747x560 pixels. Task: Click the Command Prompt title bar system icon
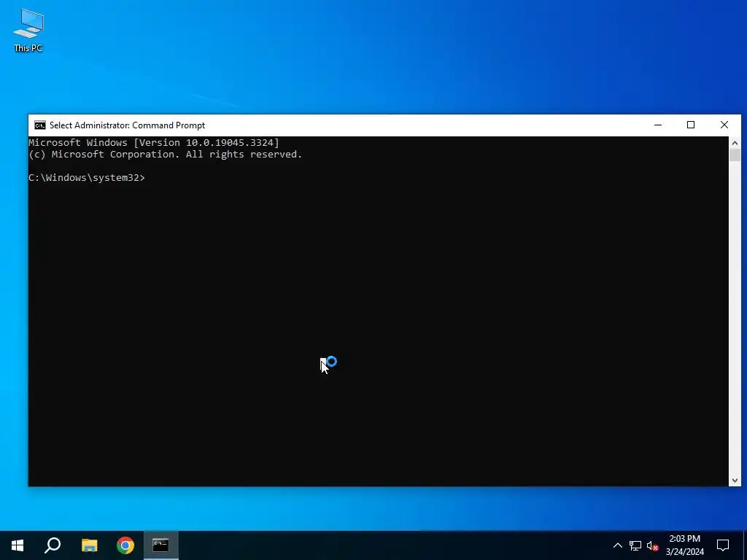coord(40,125)
